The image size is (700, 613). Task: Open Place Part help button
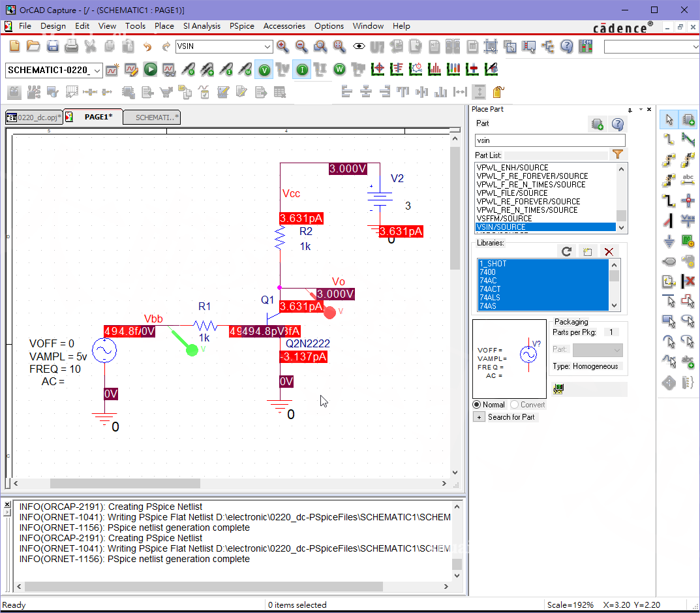pos(618,124)
